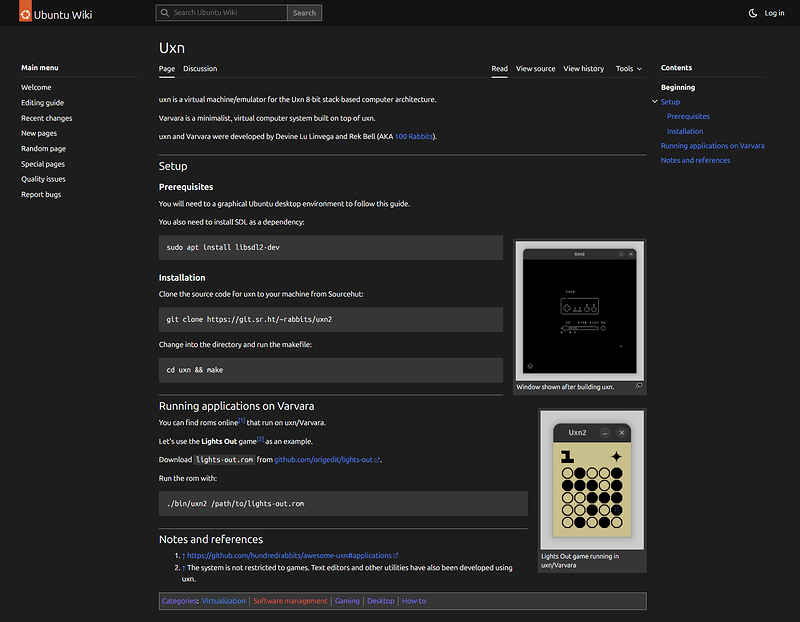Open the Categories link
800x622 pixels.
pos(179,601)
